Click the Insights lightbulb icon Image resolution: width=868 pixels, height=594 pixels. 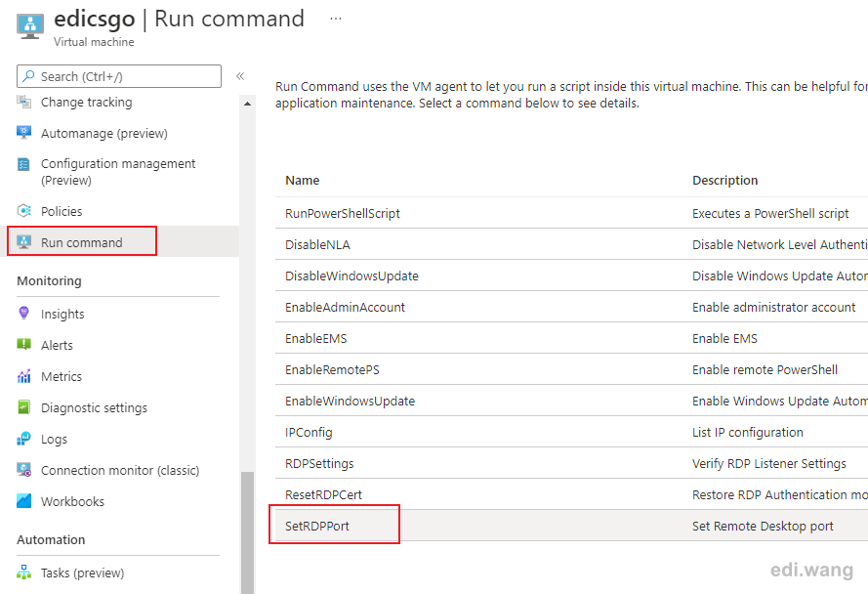(23, 313)
